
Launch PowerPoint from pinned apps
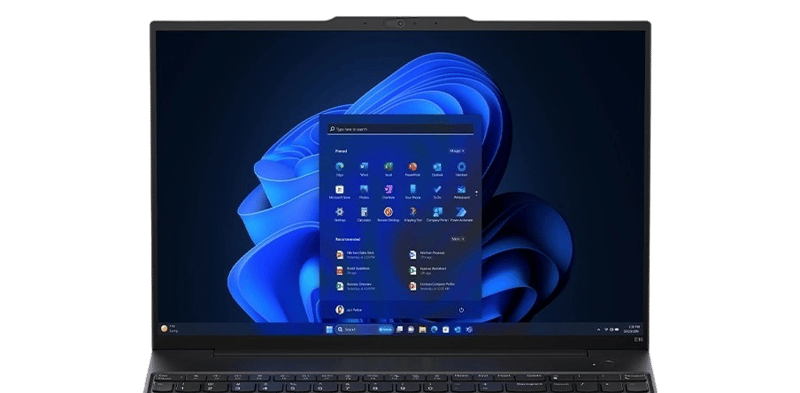point(413,169)
